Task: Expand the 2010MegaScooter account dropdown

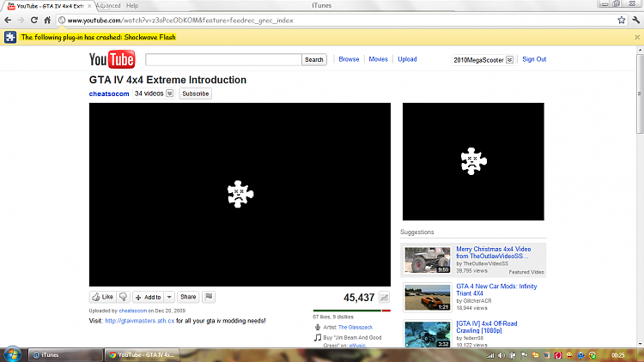Action: click(509, 60)
